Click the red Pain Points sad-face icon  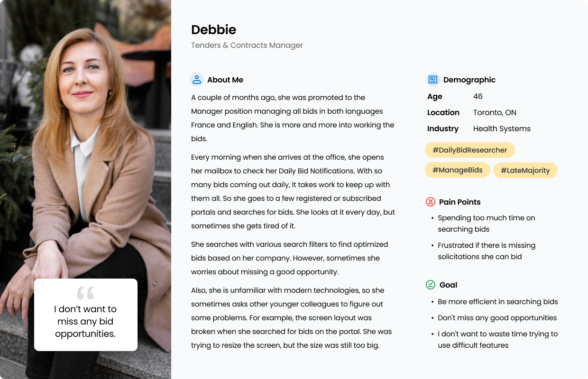[431, 202]
